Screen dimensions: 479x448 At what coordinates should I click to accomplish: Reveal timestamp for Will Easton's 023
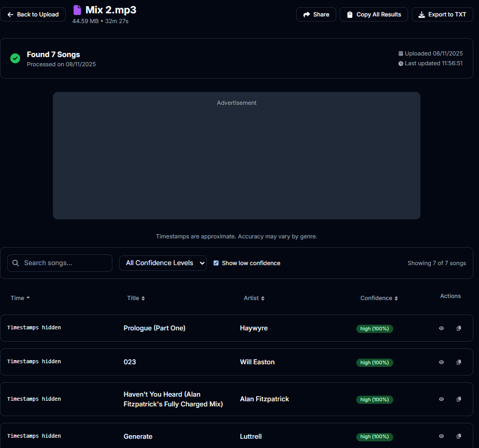click(x=441, y=362)
